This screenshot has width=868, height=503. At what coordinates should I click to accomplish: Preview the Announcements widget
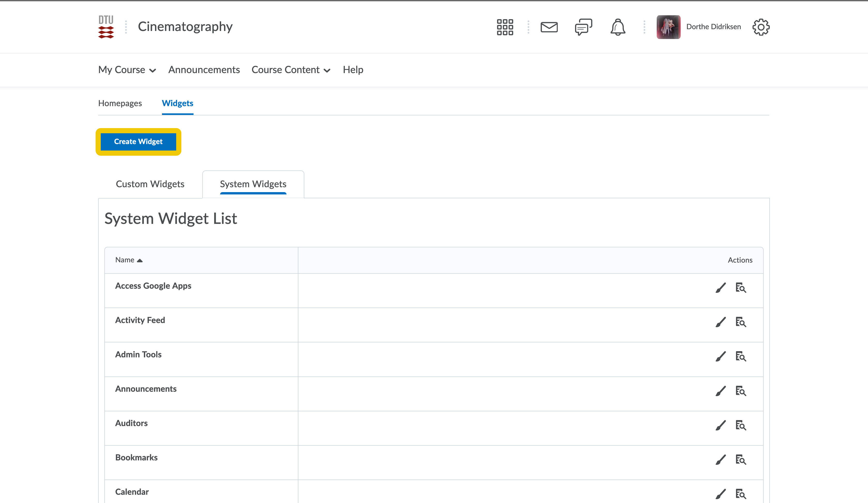click(741, 391)
